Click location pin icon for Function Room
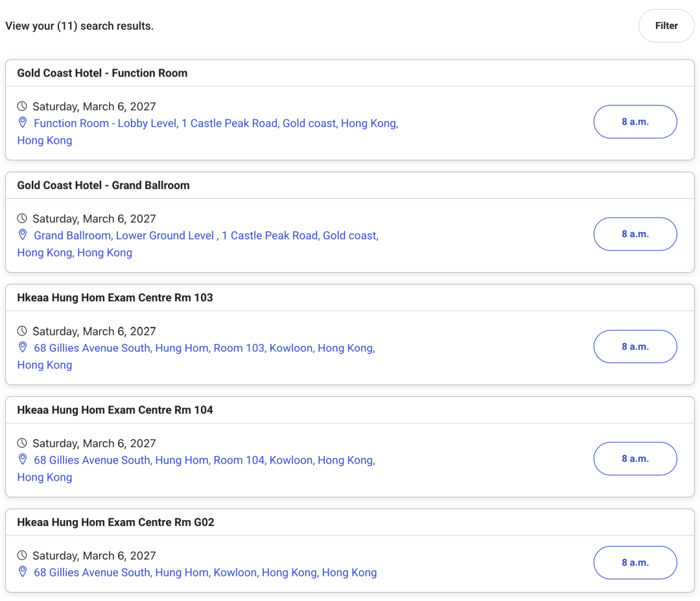The height and width of the screenshot is (601, 700). 23,122
